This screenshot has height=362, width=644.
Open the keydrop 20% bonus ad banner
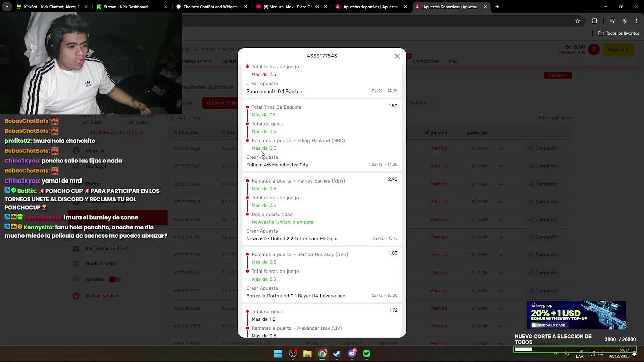577,315
